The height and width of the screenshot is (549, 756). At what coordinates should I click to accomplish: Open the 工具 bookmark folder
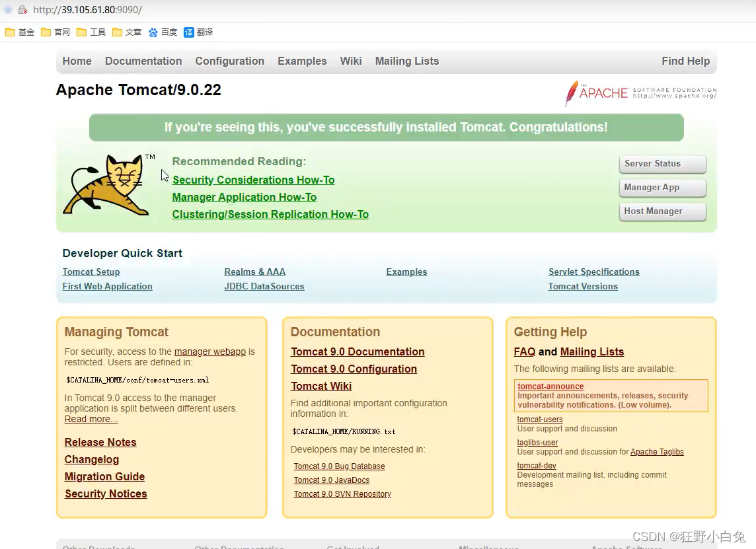(x=91, y=32)
